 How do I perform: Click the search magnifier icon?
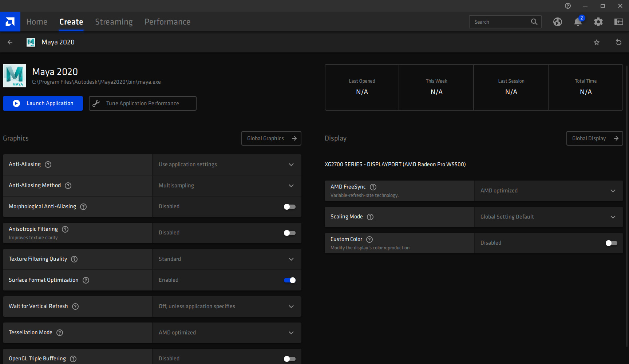click(534, 22)
